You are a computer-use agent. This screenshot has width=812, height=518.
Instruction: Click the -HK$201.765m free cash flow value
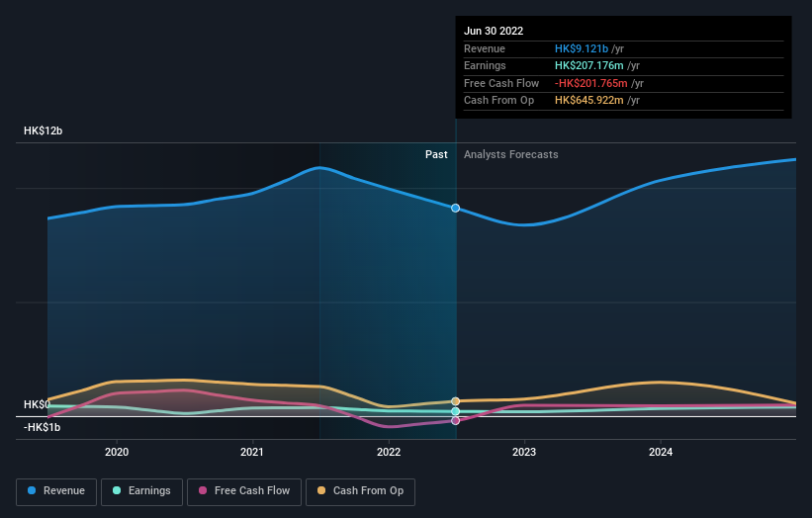click(x=590, y=83)
